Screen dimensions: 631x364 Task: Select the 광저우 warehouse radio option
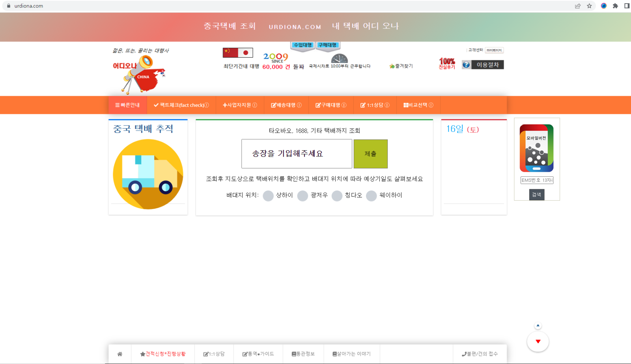(x=302, y=196)
